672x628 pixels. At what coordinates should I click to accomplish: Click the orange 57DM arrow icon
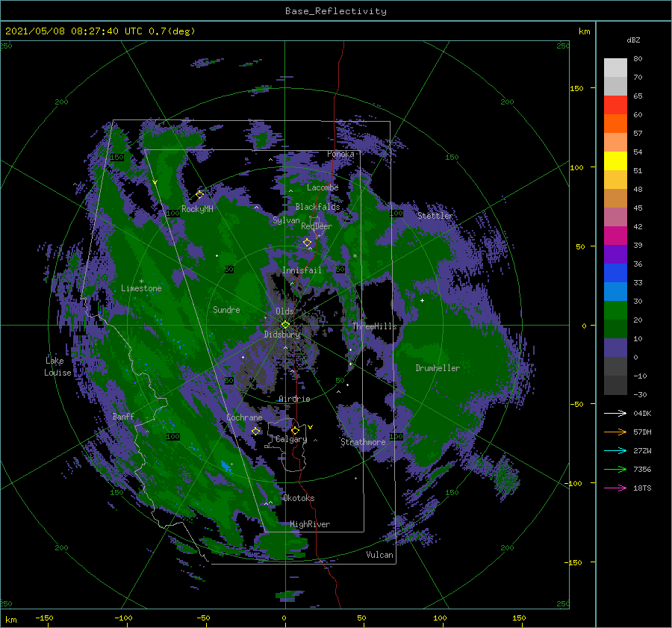tap(615, 432)
